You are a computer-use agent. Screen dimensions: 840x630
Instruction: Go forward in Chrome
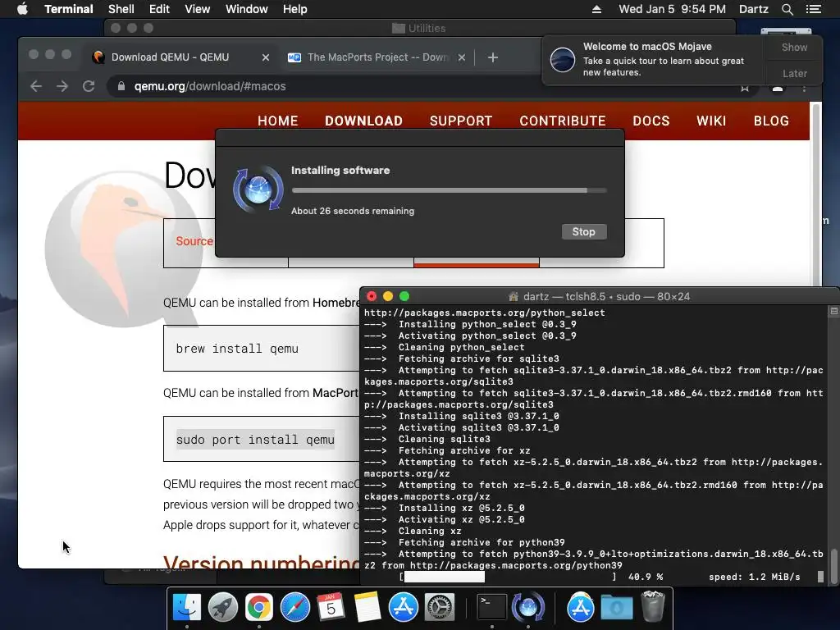(x=62, y=86)
